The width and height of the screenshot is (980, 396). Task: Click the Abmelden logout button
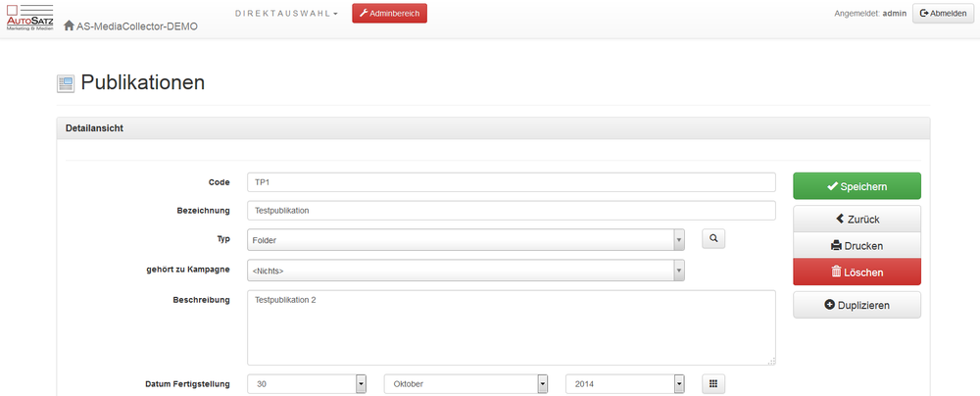click(943, 13)
